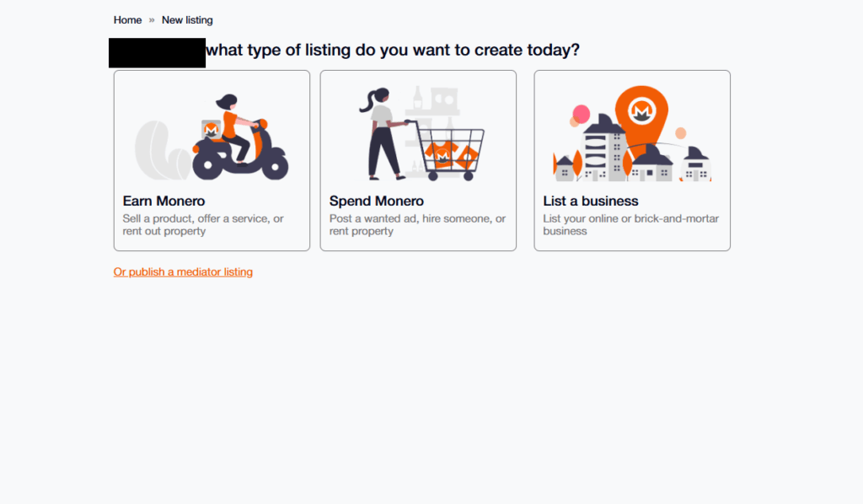The image size is (863, 504).
Task: Click the "what type of listing" page heading
Action: (393, 50)
